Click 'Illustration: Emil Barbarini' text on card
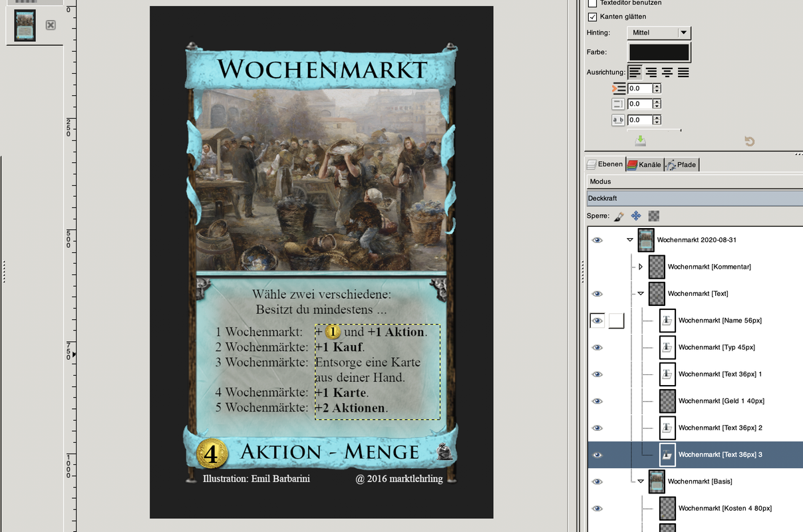803x532 pixels. coord(257,479)
